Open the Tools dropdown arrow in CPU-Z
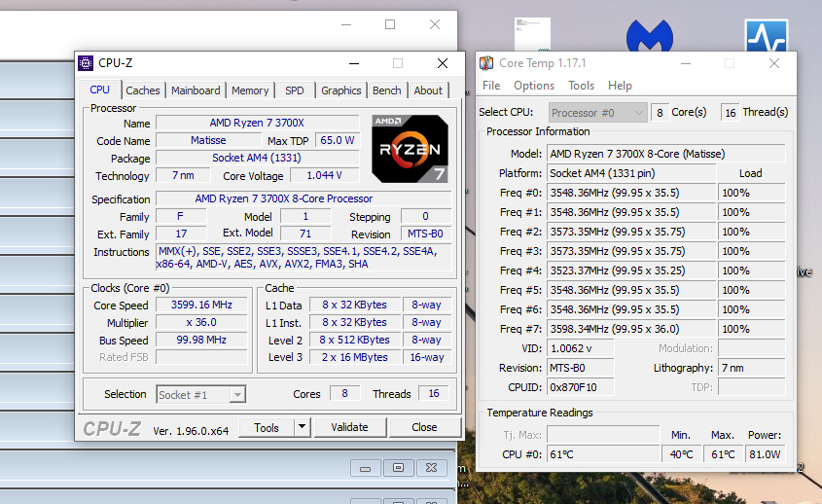 coord(302,427)
